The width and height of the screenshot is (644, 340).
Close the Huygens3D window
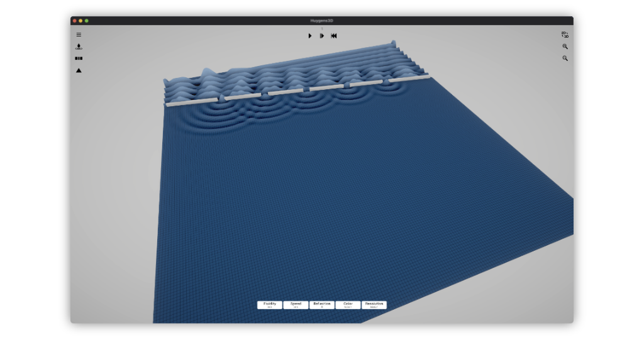point(75,21)
